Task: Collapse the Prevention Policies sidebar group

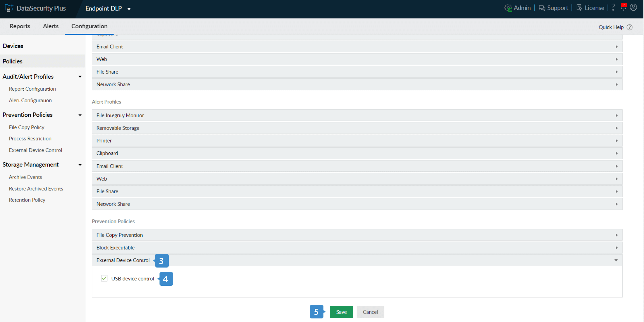Action: (80, 115)
